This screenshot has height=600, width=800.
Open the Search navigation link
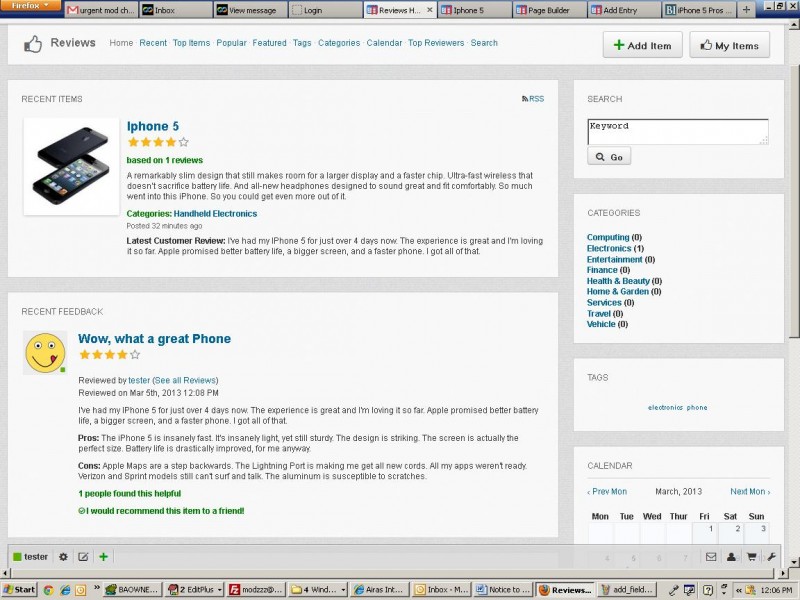(484, 43)
